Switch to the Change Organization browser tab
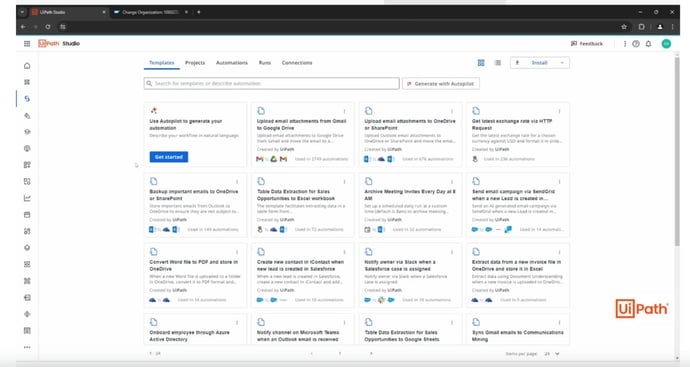 (x=151, y=12)
